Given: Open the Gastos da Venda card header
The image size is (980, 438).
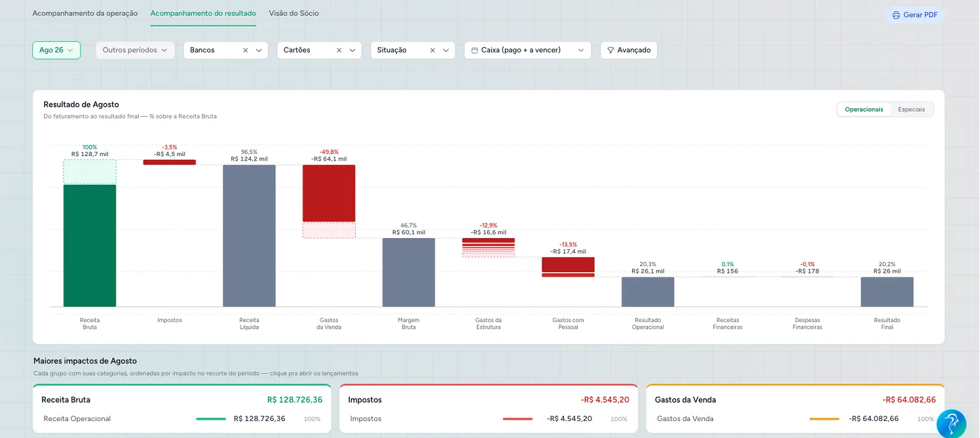Looking at the screenshot, I should pos(795,399).
